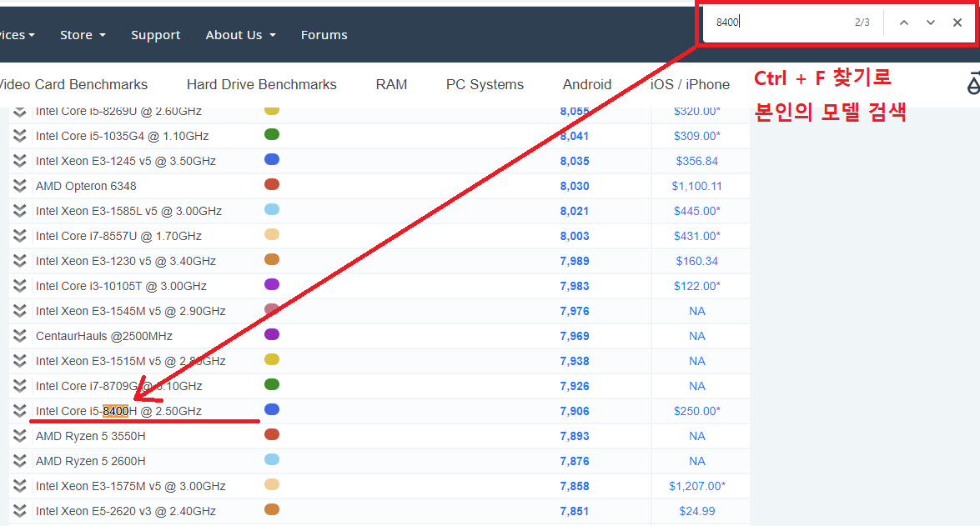Viewport: 980px width, 526px height.
Task: Click NA price for AMD Ryzen 5 2600H
Action: [x=697, y=461]
